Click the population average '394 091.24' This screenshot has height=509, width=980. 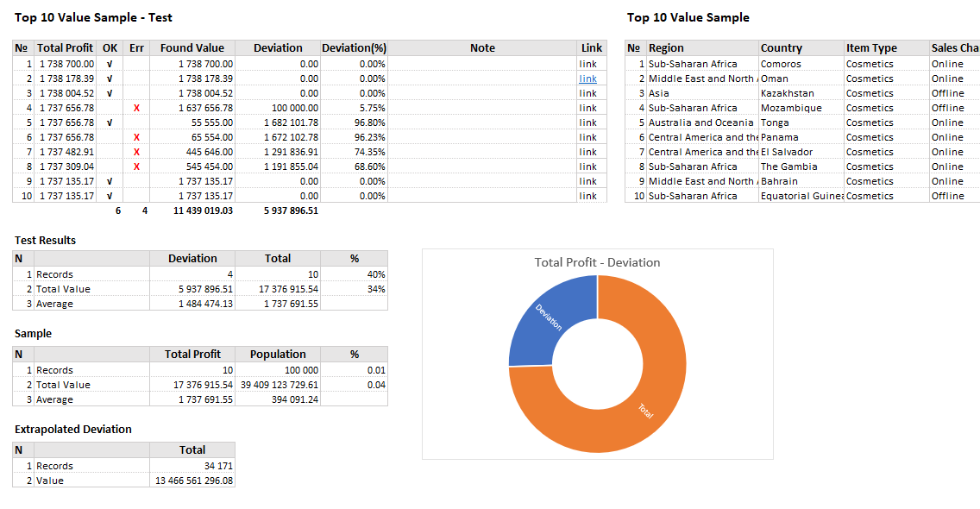[x=278, y=399]
